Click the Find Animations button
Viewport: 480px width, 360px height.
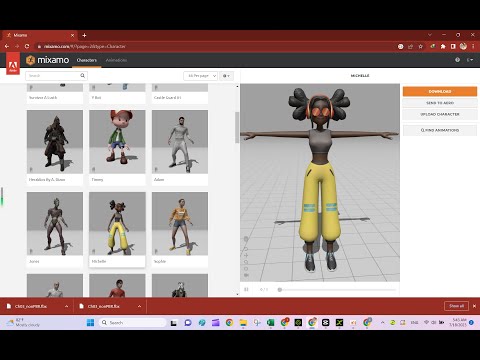pos(440,130)
